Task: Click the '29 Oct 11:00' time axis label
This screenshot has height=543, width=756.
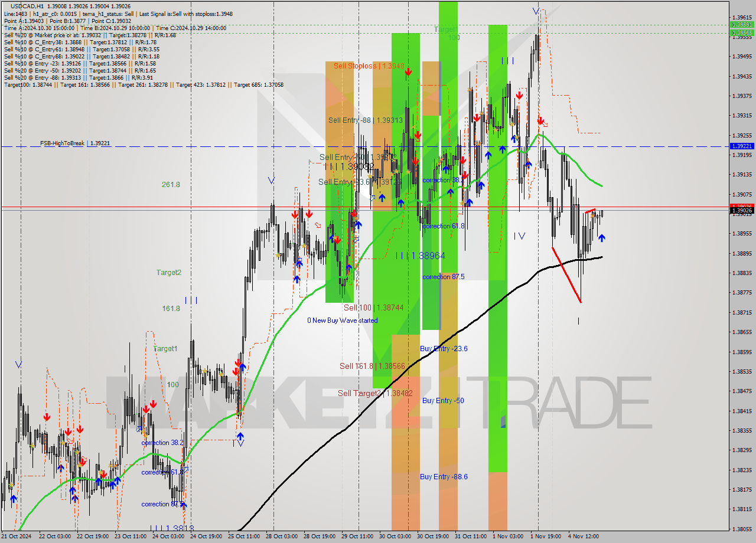Action: pos(357,537)
